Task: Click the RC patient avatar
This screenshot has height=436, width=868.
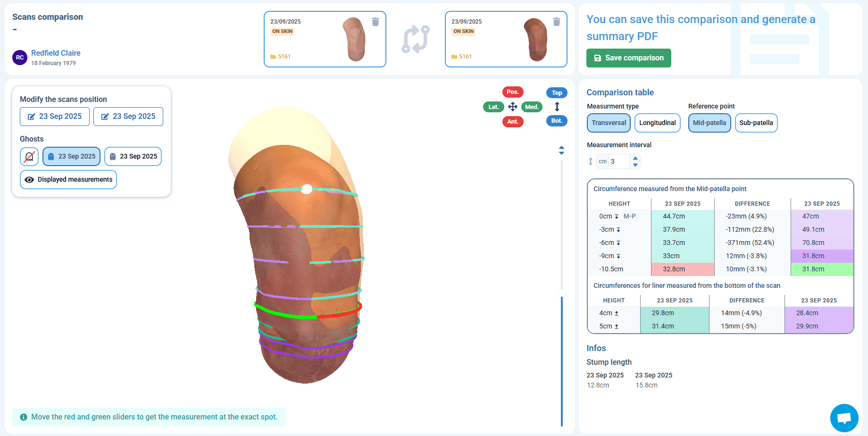Action: click(20, 58)
